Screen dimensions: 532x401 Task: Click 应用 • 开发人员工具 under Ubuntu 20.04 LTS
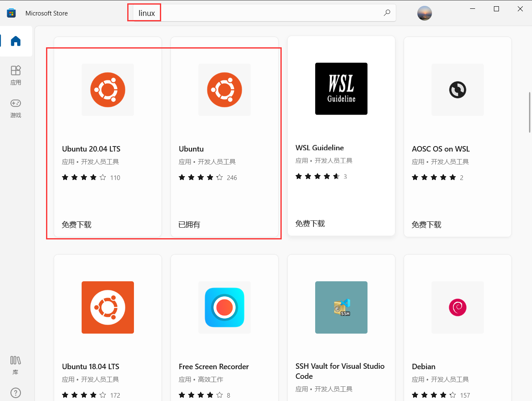point(90,162)
